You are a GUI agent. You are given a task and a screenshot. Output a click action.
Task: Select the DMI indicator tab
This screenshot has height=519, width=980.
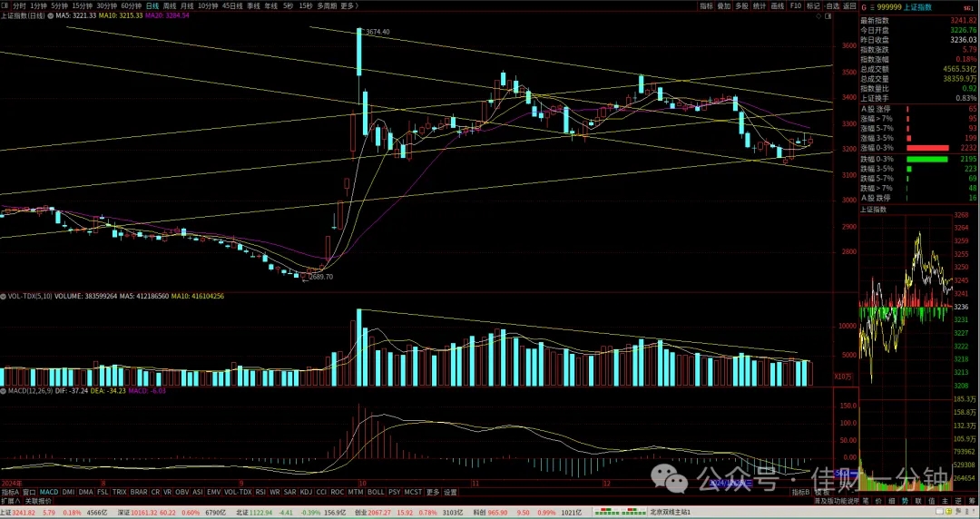click(68, 492)
